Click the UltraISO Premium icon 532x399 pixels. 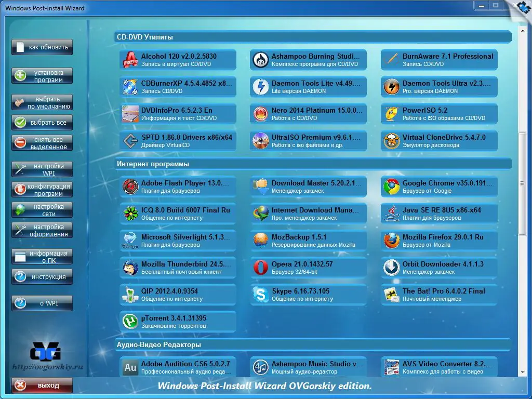click(x=261, y=141)
